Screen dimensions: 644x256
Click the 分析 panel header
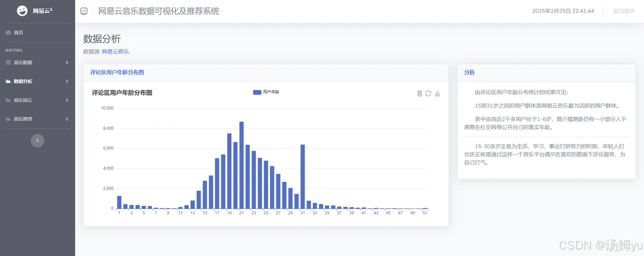(546, 73)
